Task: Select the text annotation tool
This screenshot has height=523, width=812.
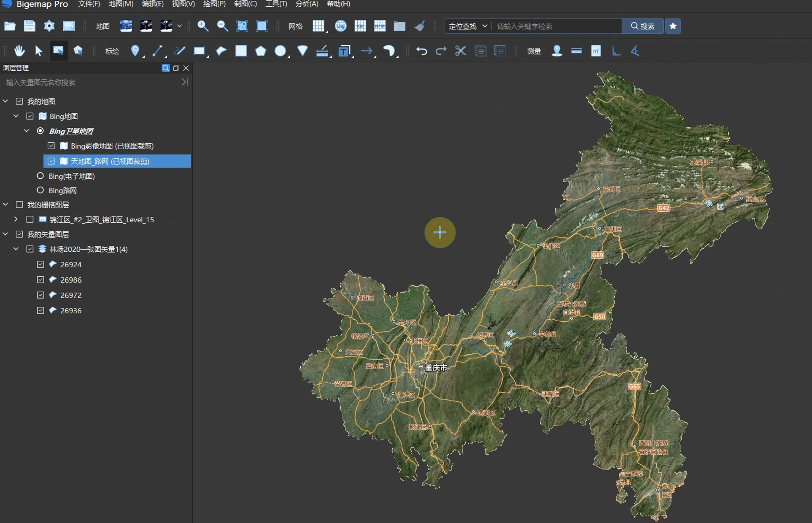Action: pos(344,51)
